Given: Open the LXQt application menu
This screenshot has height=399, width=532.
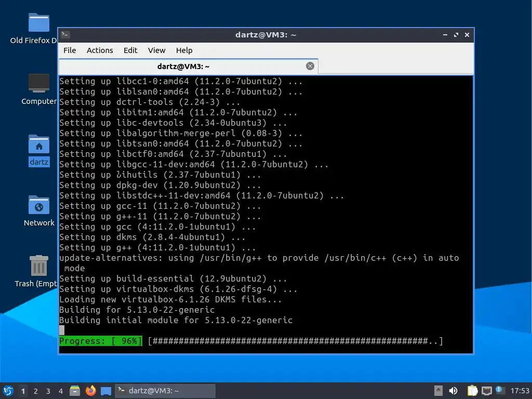Looking at the screenshot, I should tap(8, 391).
